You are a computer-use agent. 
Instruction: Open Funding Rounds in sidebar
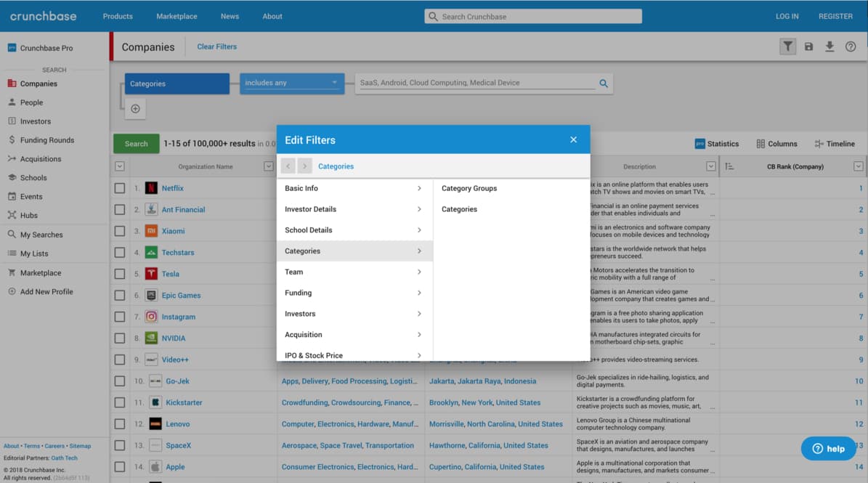[47, 140]
